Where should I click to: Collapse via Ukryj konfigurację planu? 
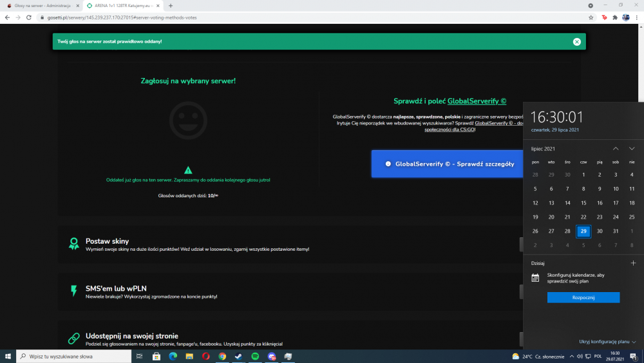(607, 342)
